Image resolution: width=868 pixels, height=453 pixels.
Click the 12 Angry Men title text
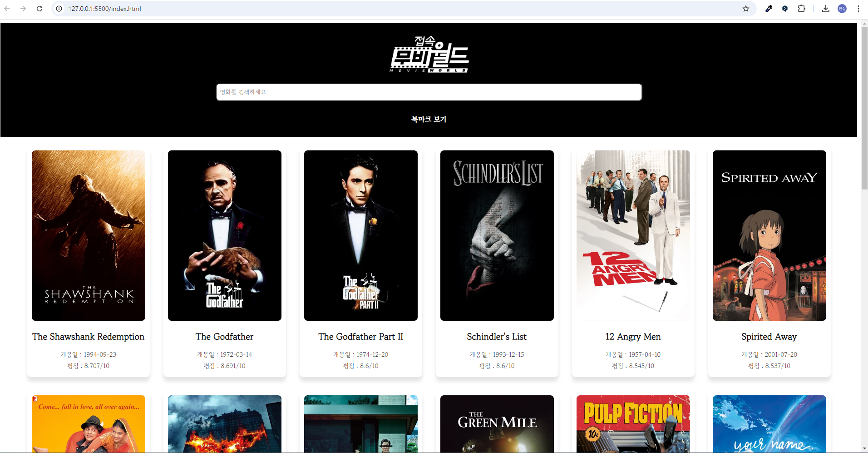click(x=633, y=337)
